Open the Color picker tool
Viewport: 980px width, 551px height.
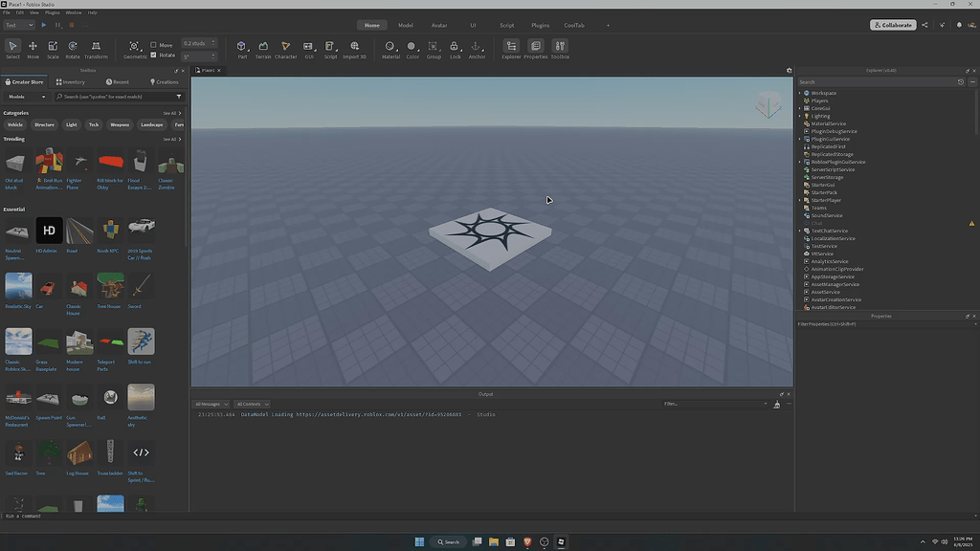pyautogui.click(x=412, y=49)
